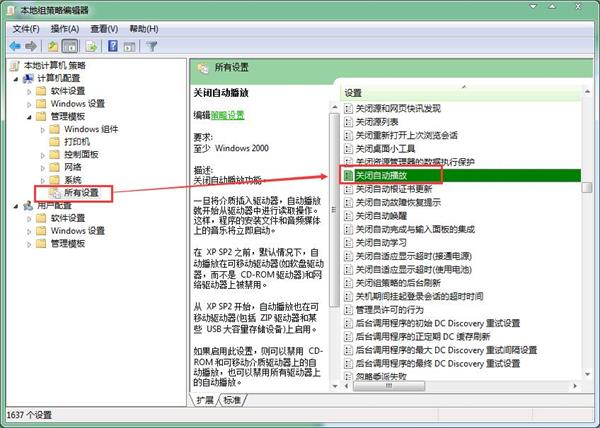Collapse the 用户配置 tree node

[16, 207]
